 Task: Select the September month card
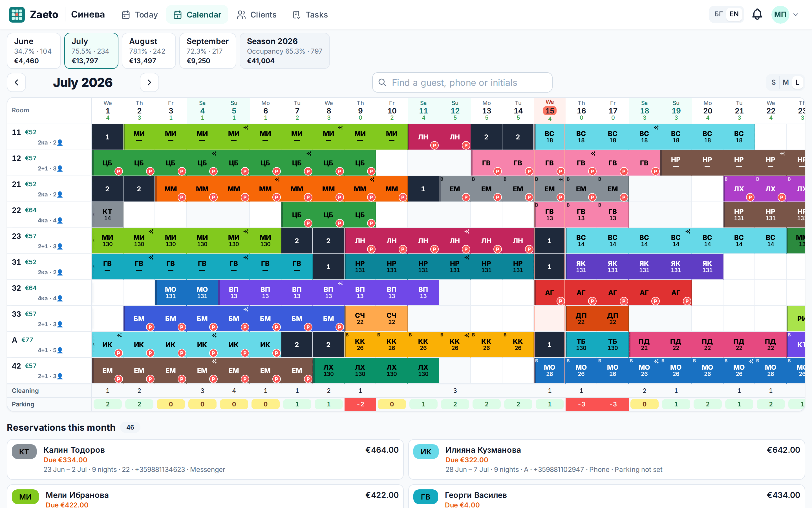point(207,51)
